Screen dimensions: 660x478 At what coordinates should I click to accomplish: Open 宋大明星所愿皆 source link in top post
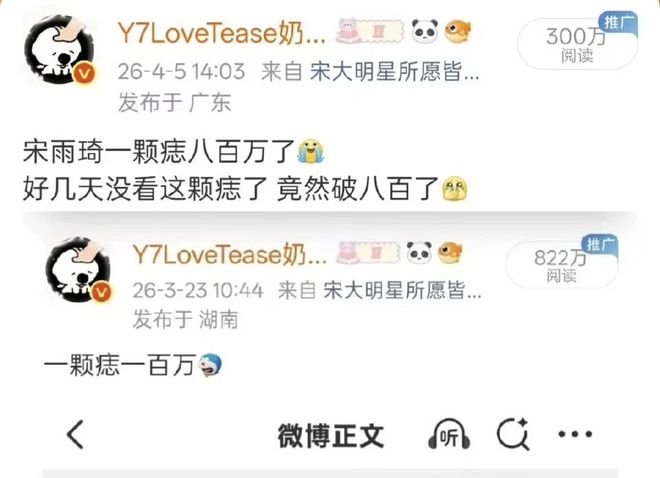click(x=394, y=71)
